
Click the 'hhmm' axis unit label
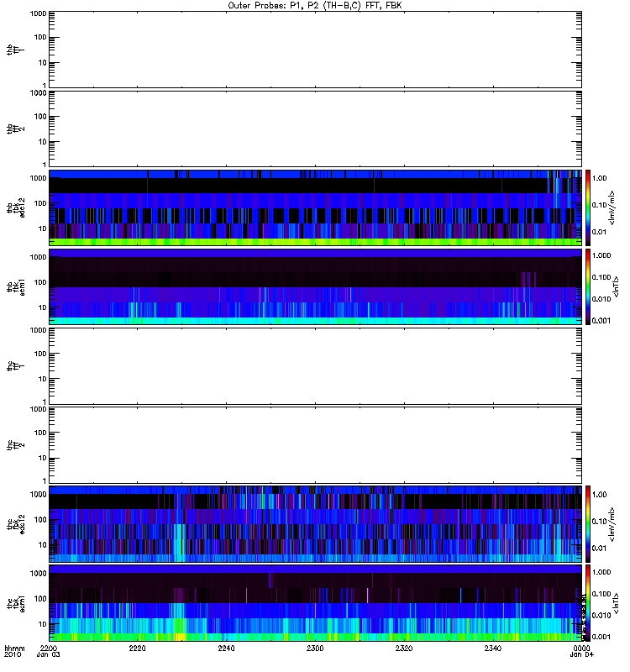(14, 648)
